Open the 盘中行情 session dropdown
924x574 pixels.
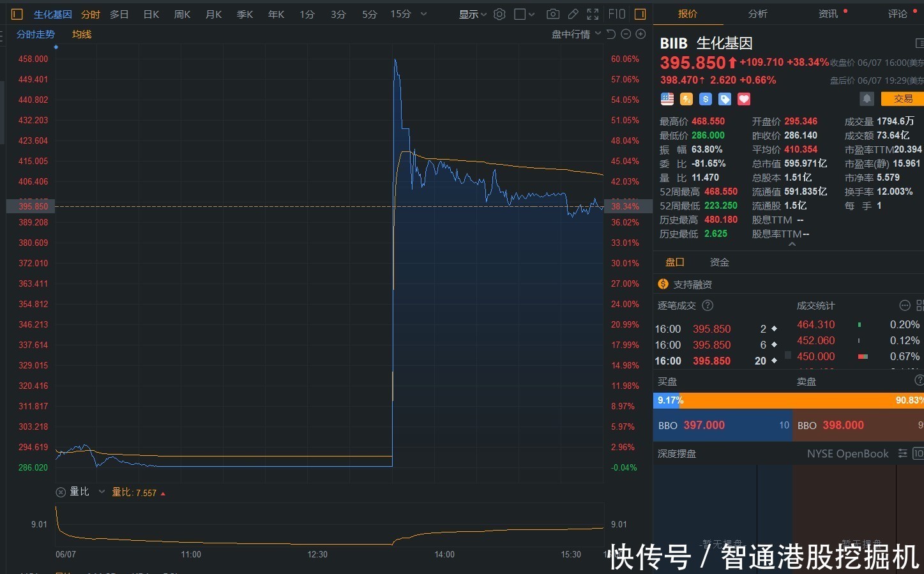coord(575,34)
